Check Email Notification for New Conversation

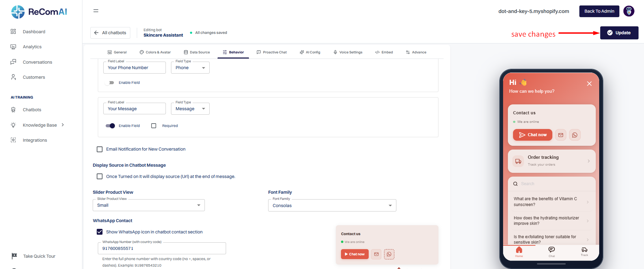click(x=100, y=149)
